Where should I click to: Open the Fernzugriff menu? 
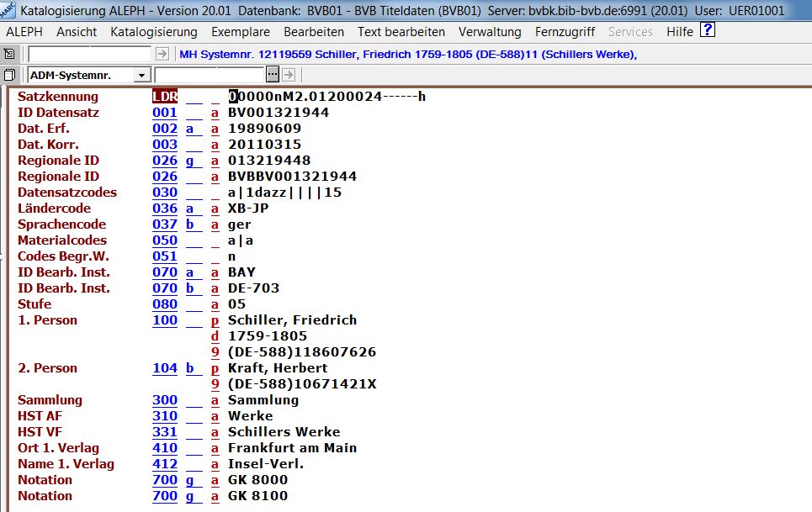[565, 32]
